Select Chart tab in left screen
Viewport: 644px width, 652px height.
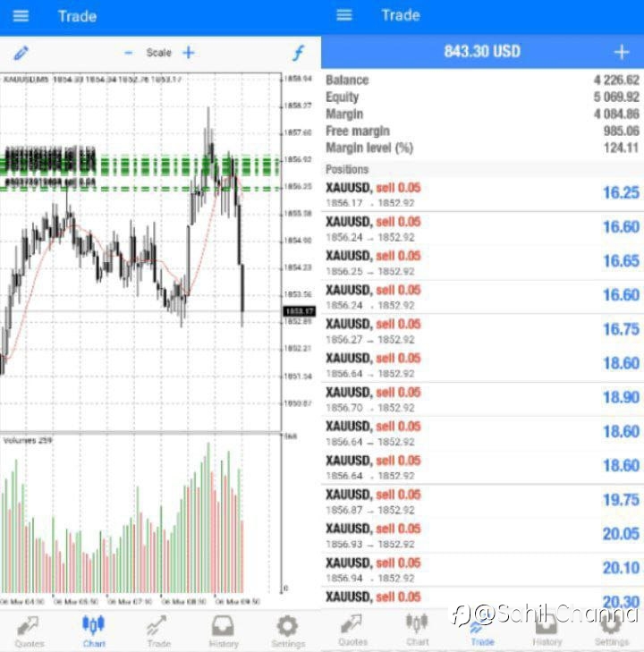click(x=94, y=631)
